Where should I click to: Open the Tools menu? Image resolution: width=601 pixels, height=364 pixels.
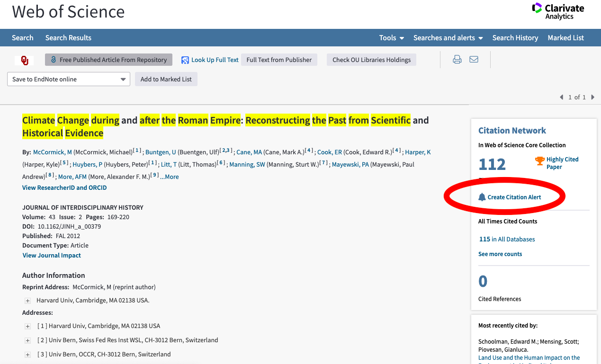tap(391, 38)
